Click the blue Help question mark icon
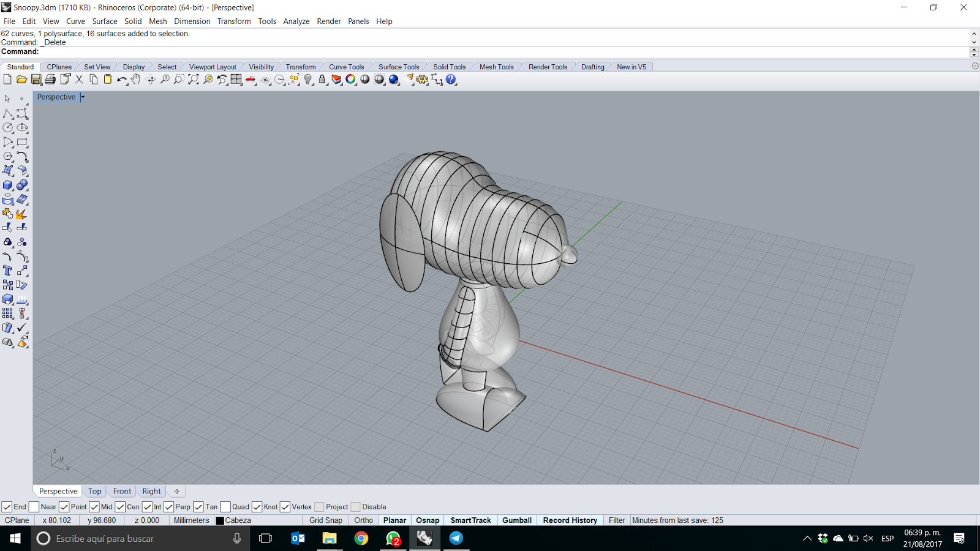The width and height of the screenshot is (980, 551). pyautogui.click(x=451, y=80)
